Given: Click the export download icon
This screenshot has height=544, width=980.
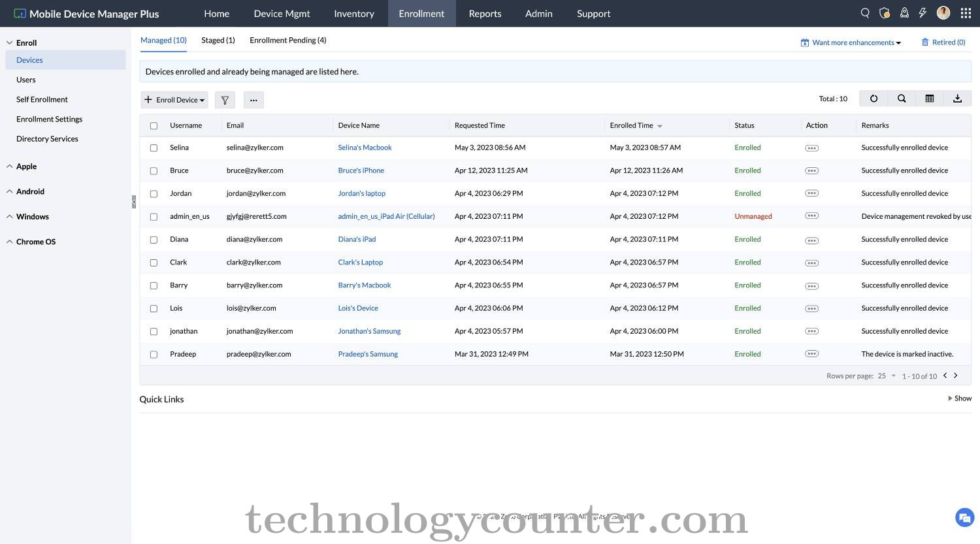Looking at the screenshot, I should [958, 99].
